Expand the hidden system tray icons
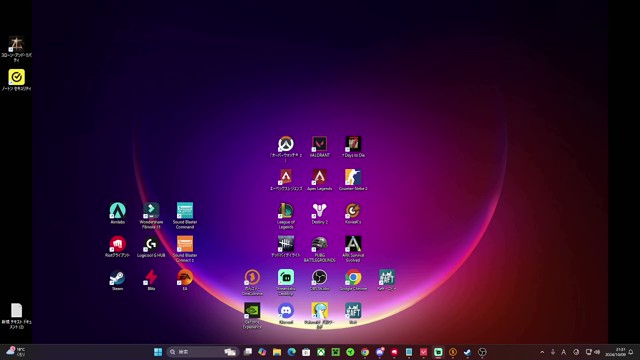Image resolution: width=640 pixels, height=360 pixels. [x=542, y=352]
